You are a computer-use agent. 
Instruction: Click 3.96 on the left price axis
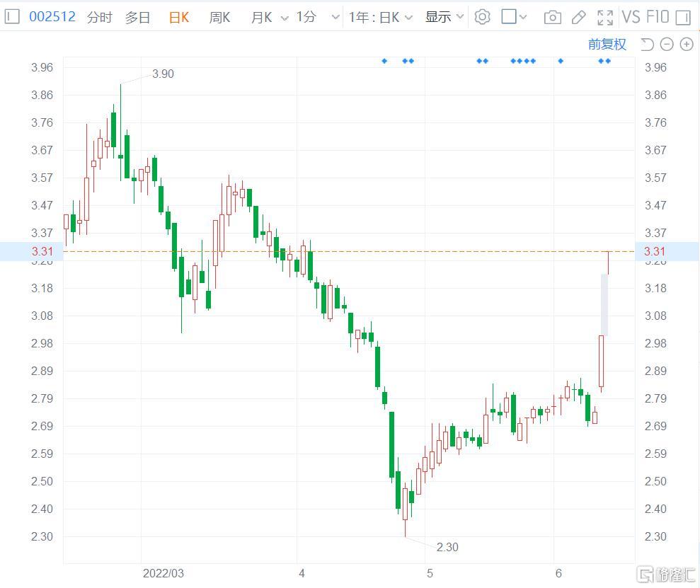coord(42,67)
